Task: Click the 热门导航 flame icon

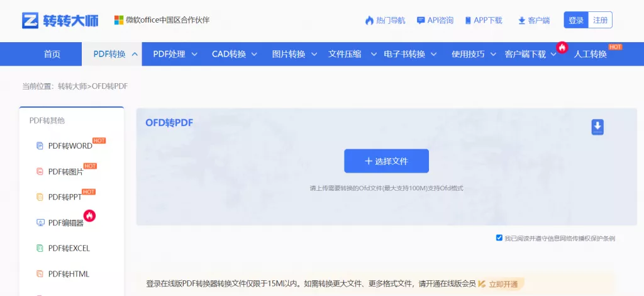Action: [369, 20]
